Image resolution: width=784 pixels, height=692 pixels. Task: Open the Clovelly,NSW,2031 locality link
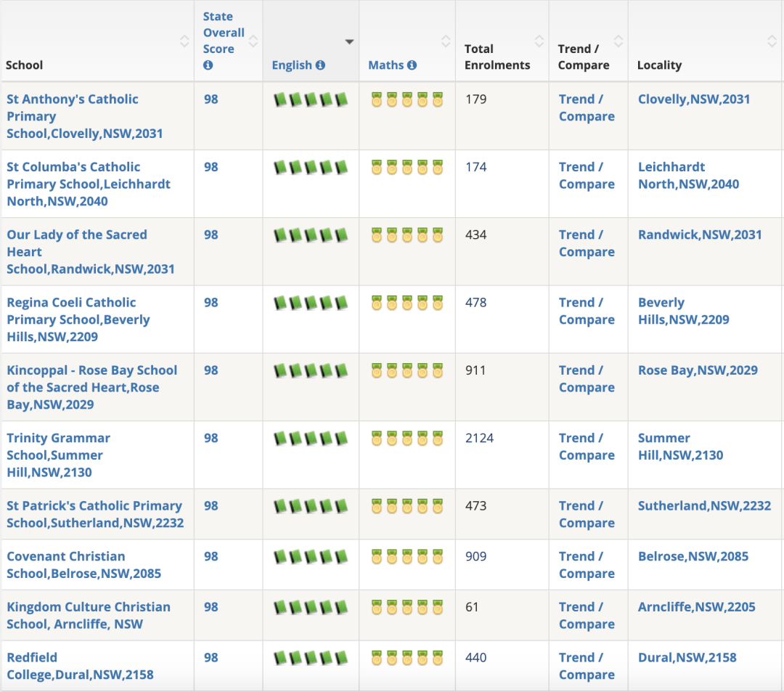tap(694, 99)
